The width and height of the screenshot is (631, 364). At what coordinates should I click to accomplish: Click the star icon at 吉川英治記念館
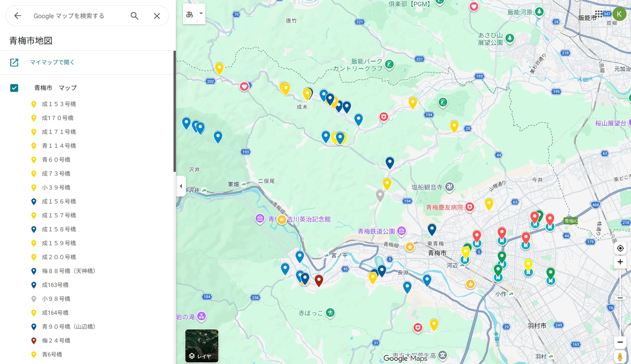coord(282,220)
